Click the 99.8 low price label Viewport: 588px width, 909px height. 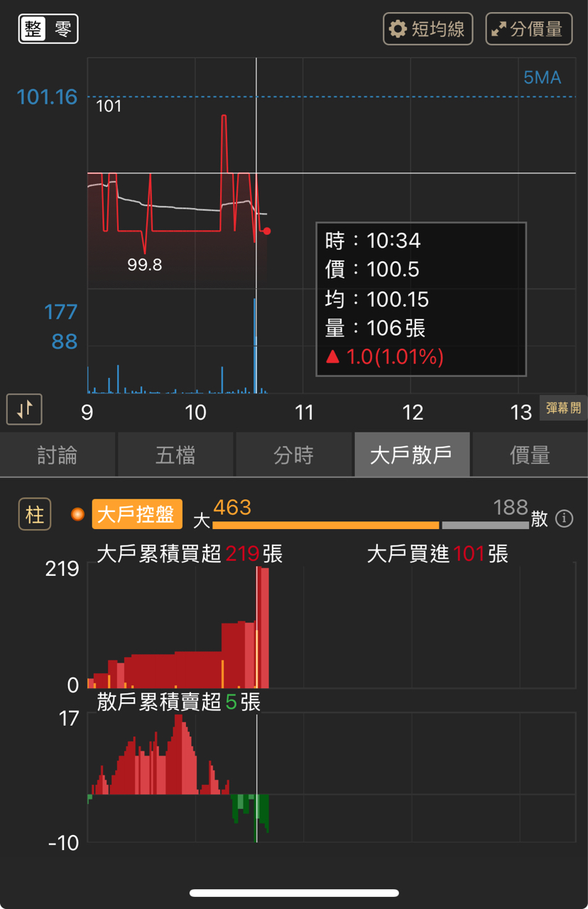[145, 264]
